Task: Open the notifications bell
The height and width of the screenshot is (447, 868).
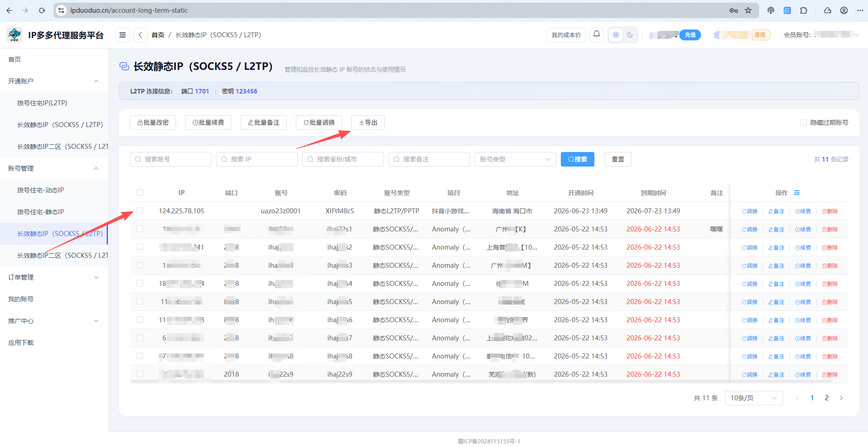Action: coord(597,34)
